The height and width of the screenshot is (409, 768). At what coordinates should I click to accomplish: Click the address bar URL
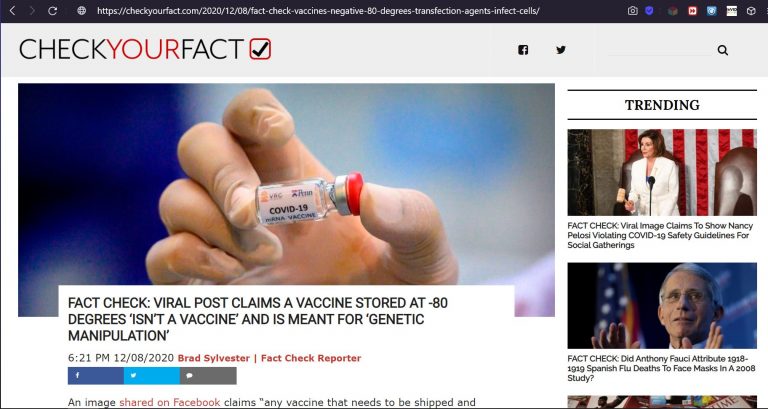tap(318, 10)
